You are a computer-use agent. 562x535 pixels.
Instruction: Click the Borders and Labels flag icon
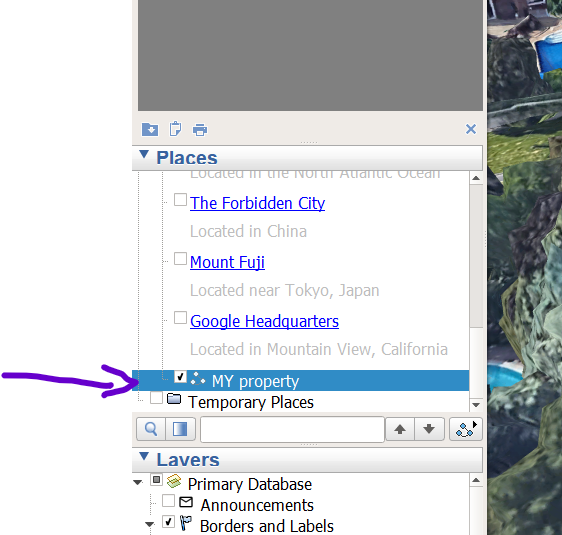186,523
